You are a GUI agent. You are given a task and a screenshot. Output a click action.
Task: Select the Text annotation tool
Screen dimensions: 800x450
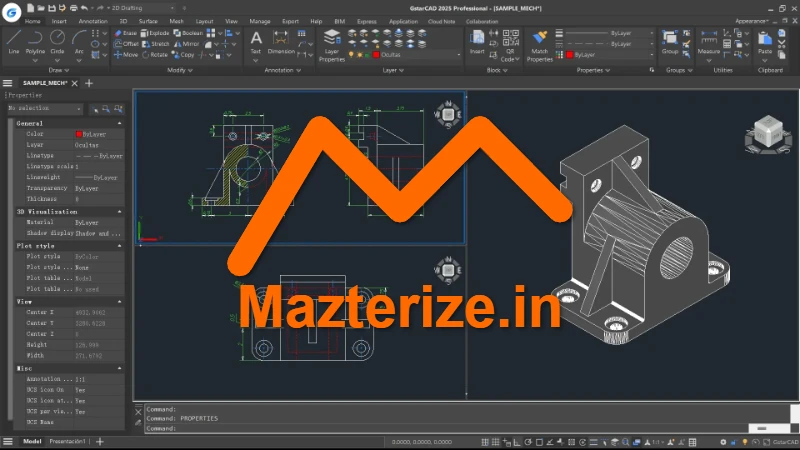pos(256,42)
